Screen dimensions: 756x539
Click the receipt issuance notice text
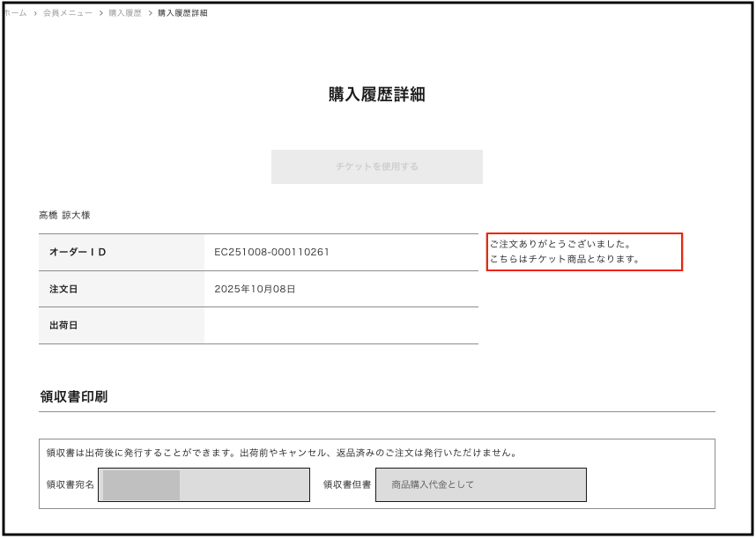click(x=281, y=453)
